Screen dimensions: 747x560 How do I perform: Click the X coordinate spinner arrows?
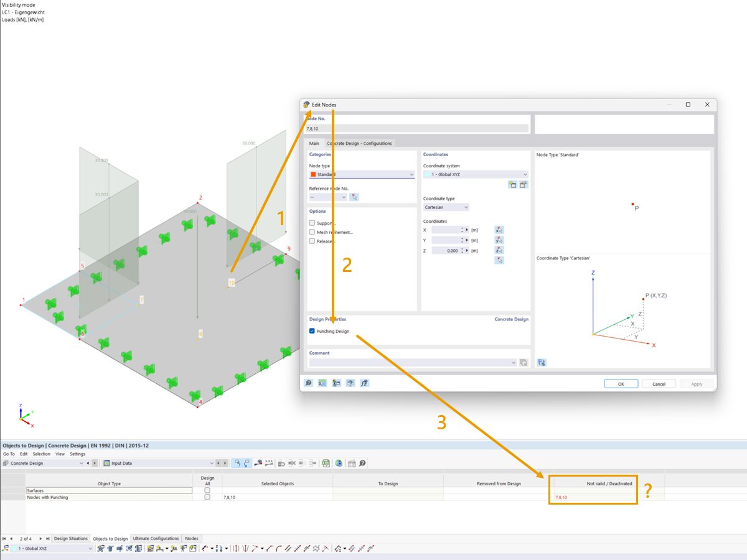pyautogui.click(x=463, y=230)
